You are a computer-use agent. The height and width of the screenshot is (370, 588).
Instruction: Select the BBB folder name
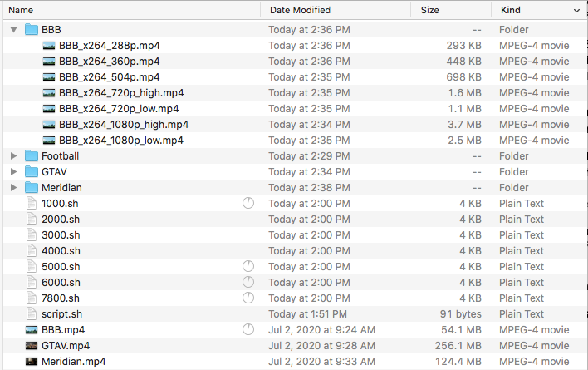[x=51, y=30]
